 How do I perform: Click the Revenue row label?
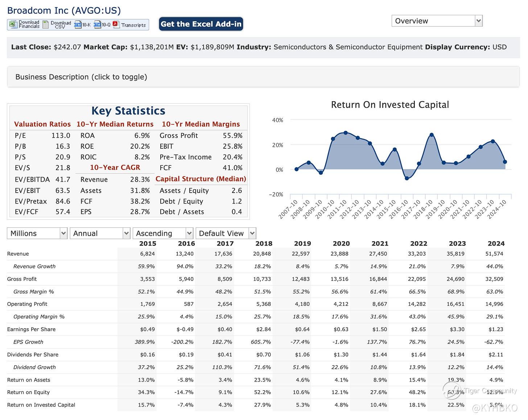pyautogui.click(x=18, y=254)
